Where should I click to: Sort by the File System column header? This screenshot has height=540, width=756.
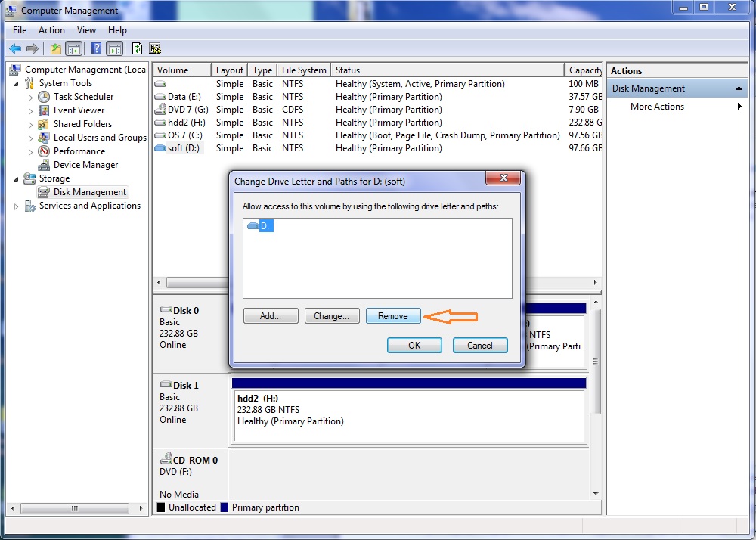pyautogui.click(x=304, y=70)
